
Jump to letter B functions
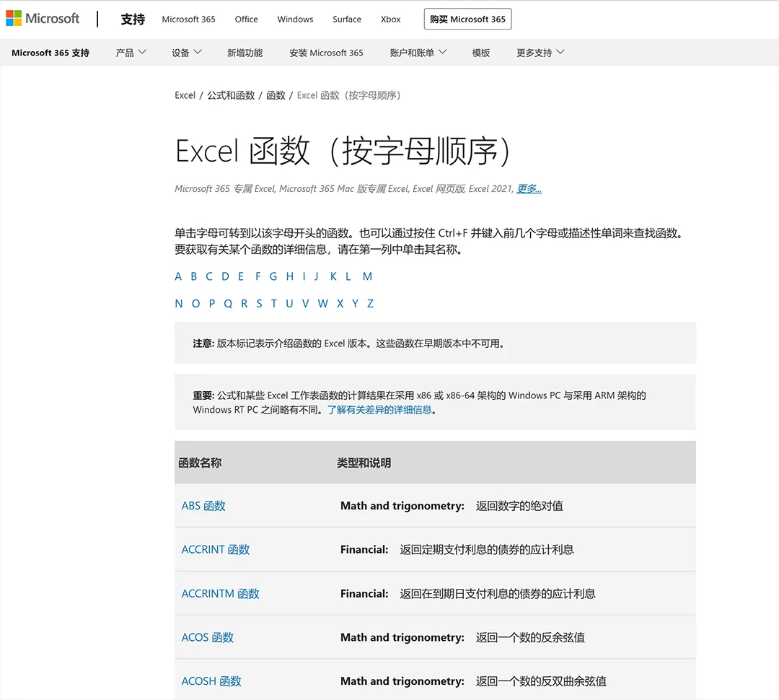pos(194,277)
